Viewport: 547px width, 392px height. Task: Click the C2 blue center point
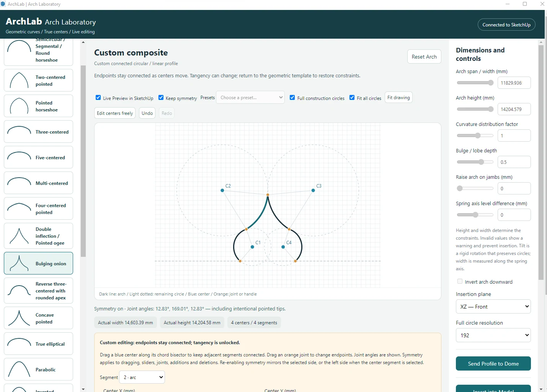222,190
